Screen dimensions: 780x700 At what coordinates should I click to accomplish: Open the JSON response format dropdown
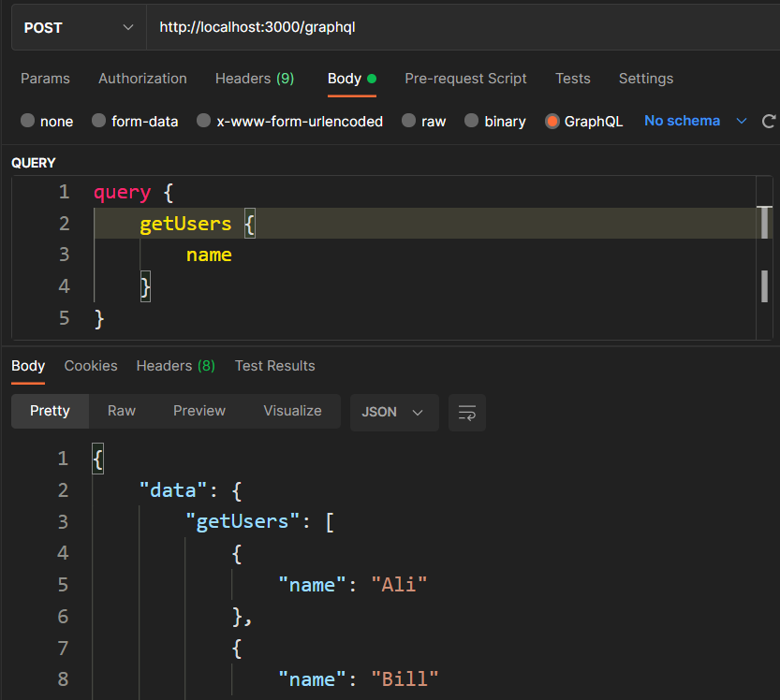[394, 412]
